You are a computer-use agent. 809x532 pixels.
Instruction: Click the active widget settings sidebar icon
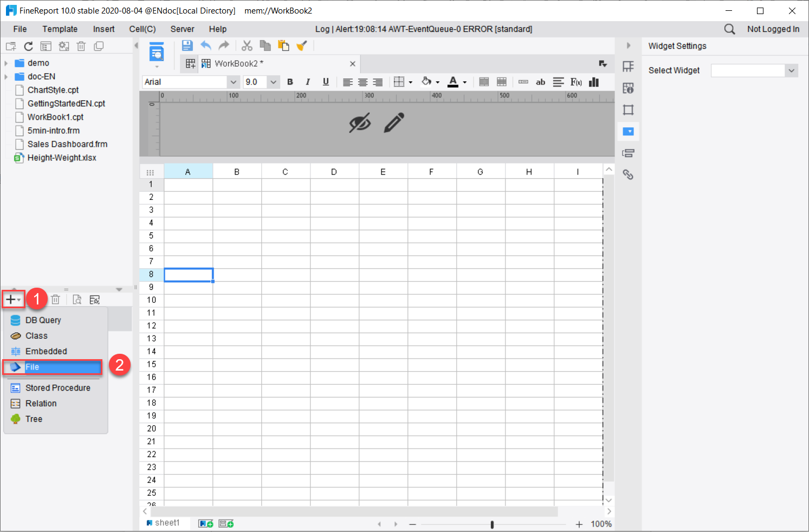click(x=628, y=132)
